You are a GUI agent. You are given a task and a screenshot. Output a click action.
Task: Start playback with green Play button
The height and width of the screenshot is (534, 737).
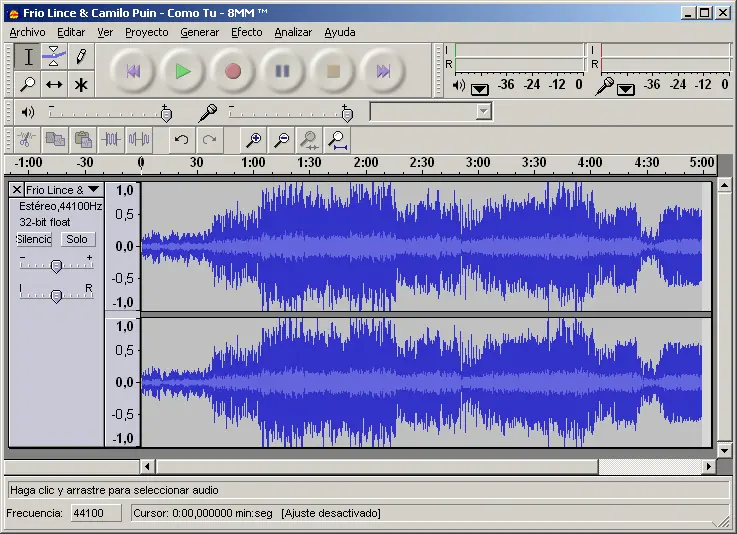click(183, 71)
